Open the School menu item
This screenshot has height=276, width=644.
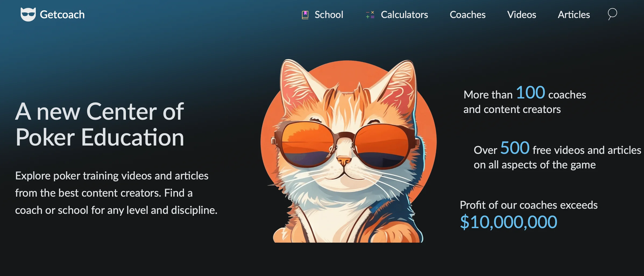[329, 15]
